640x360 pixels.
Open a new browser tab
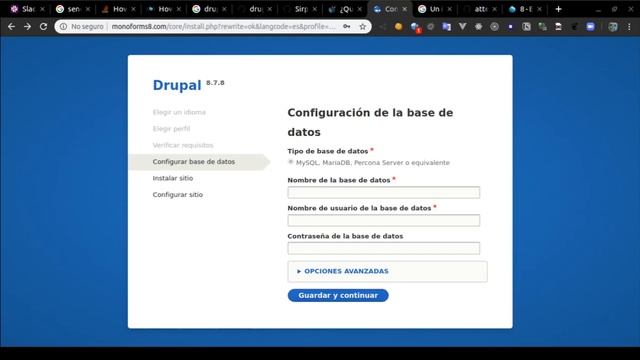coord(558,9)
